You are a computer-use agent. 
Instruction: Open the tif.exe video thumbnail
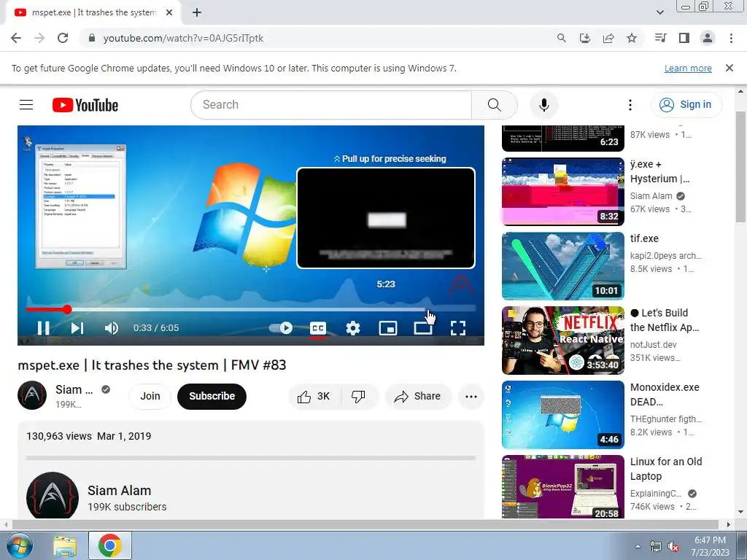pyautogui.click(x=563, y=265)
